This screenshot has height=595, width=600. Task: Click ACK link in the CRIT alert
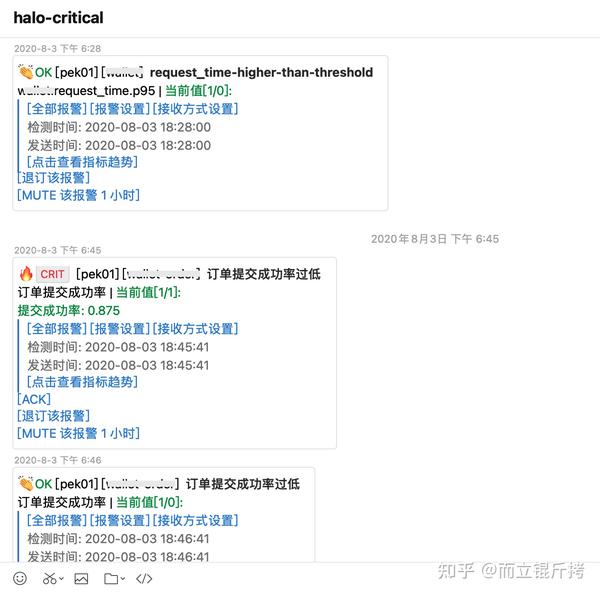point(35,399)
